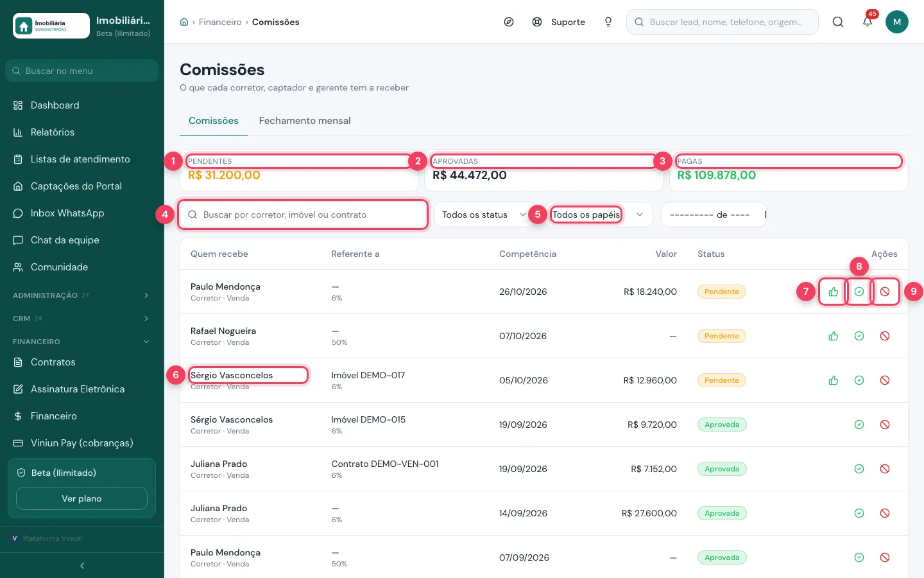Open the Todos os status dropdown

484,215
